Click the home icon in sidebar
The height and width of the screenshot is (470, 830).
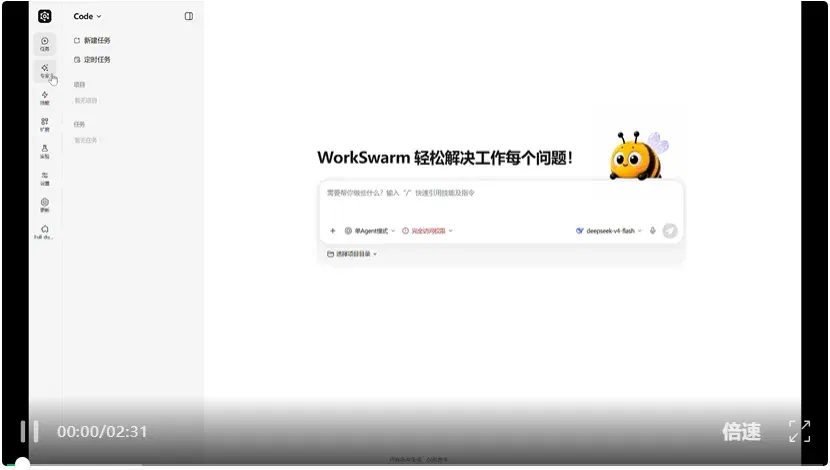click(44, 232)
